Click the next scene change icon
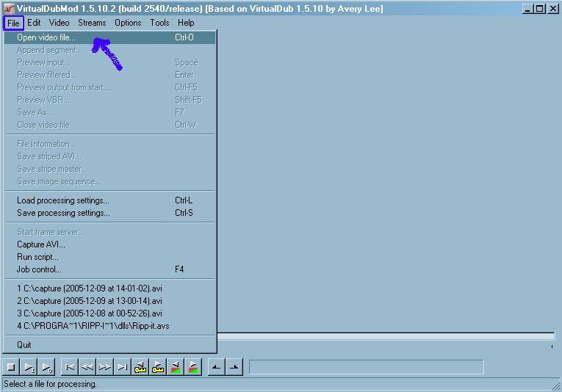 point(192,367)
